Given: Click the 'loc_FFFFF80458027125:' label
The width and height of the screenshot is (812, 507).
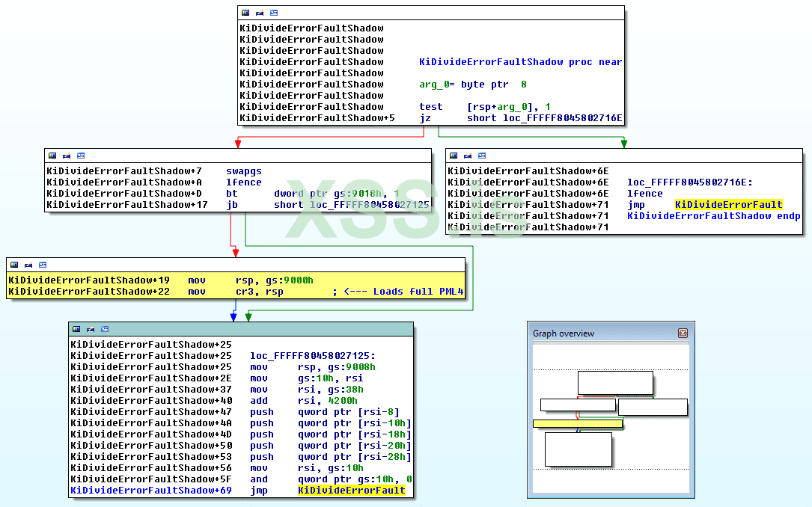Looking at the screenshot, I should (313, 356).
